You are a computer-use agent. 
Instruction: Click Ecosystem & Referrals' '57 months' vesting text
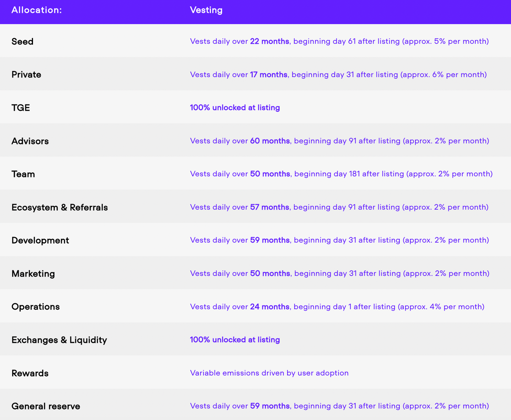click(270, 207)
